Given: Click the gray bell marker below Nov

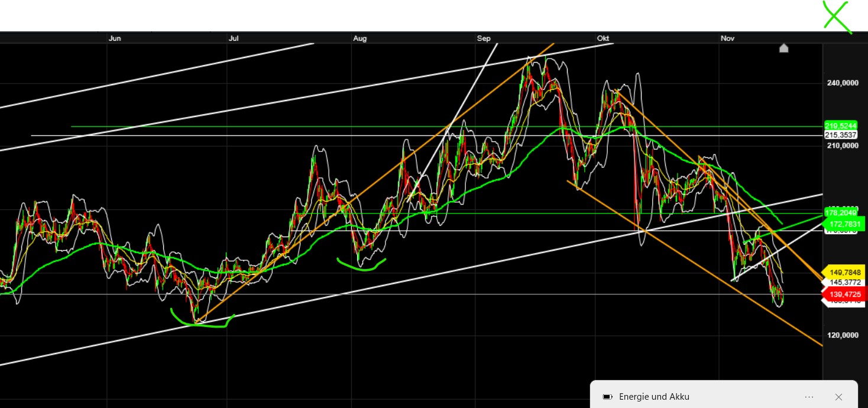Looking at the screenshot, I should tap(783, 48).
